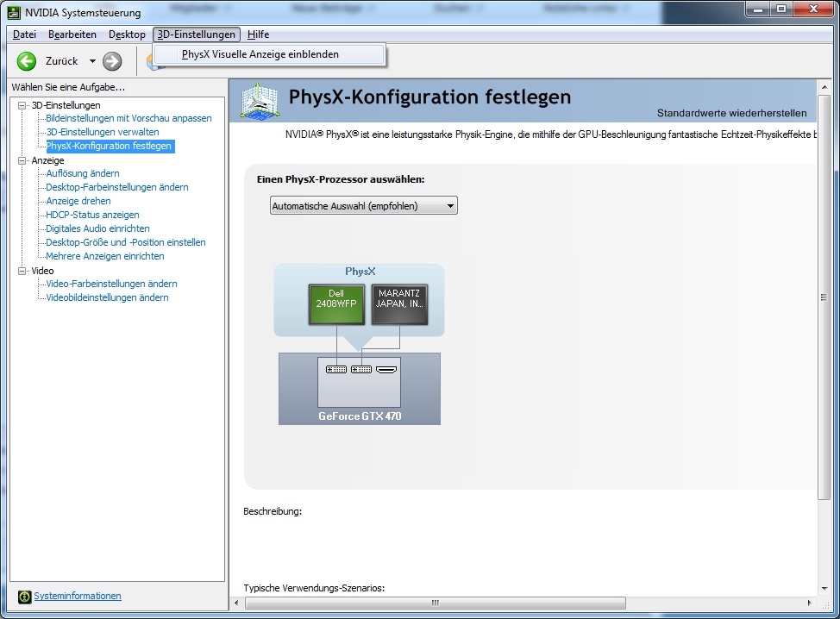
Task: Click the Beschreibung: label
Action: (x=273, y=511)
